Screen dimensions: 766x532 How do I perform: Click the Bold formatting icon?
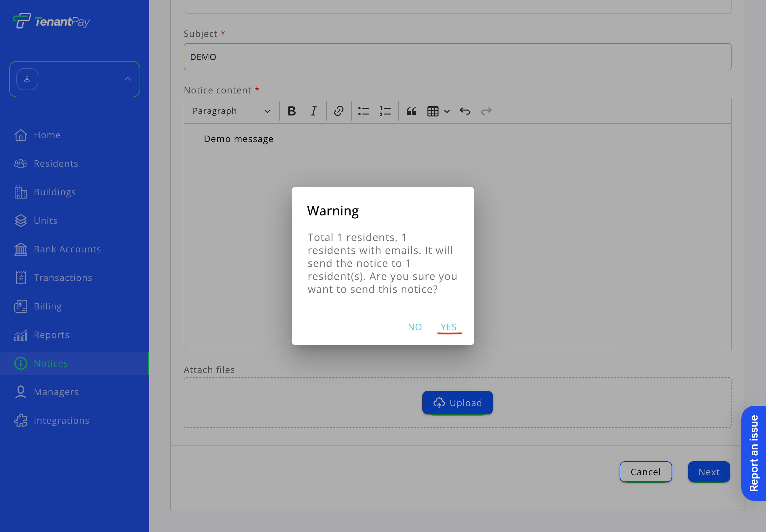click(291, 111)
